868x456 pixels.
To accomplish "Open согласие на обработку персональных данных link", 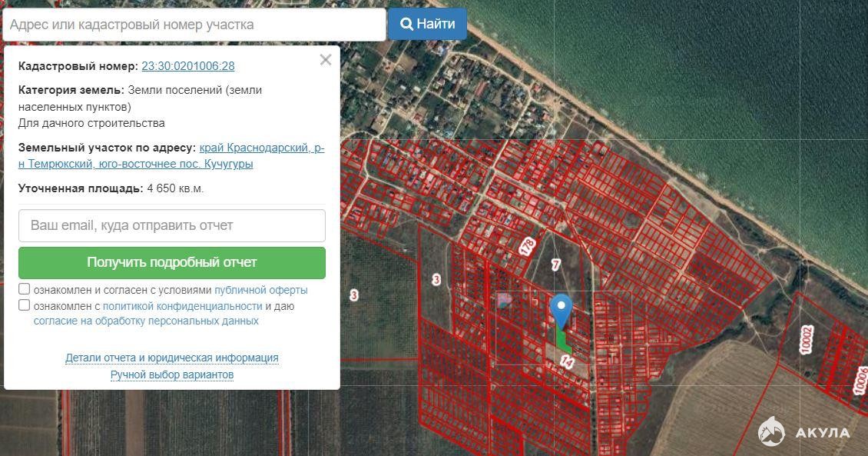I will click(146, 321).
